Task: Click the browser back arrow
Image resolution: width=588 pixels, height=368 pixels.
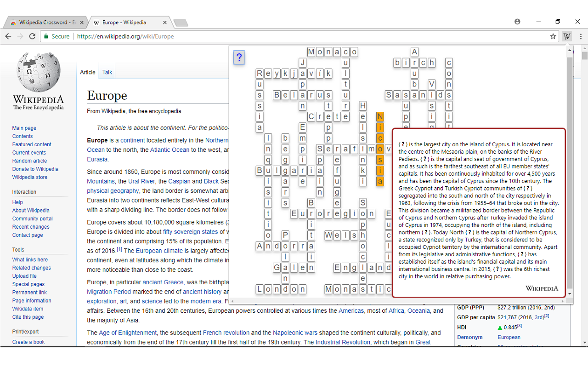Action: pyautogui.click(x=8, y=36)
